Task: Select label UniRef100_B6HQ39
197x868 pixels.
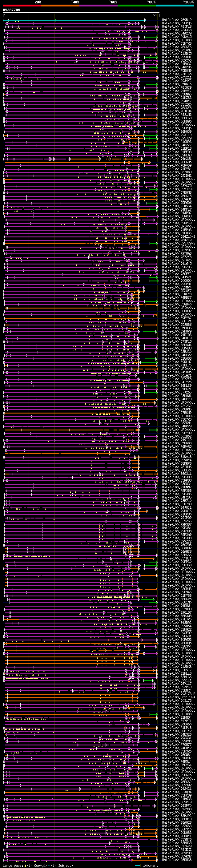Action: (177, 131)
